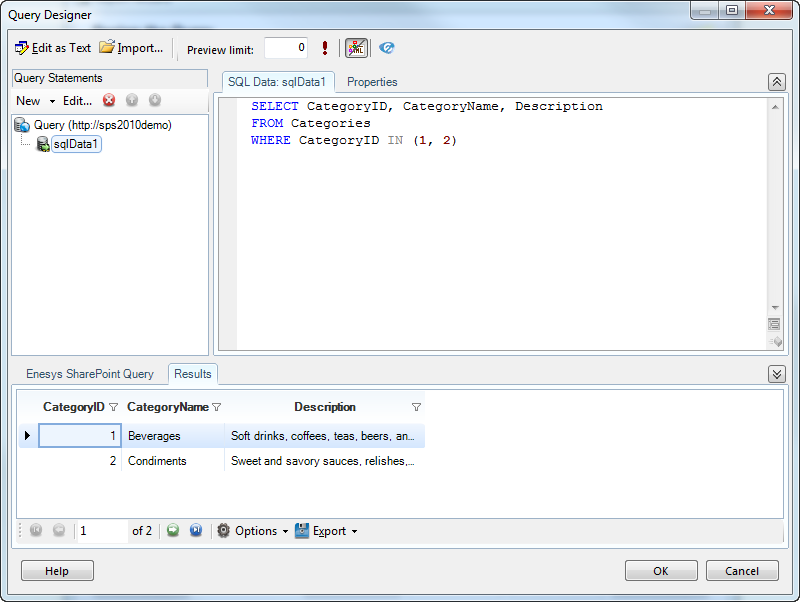Jump to last results page icon

point(196,531)
